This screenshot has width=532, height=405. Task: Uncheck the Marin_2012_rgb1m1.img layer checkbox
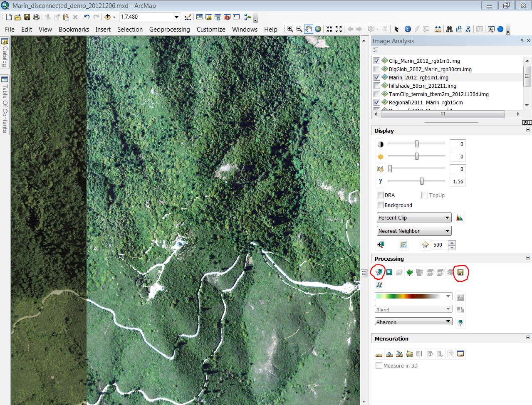(x=377, y=77)
